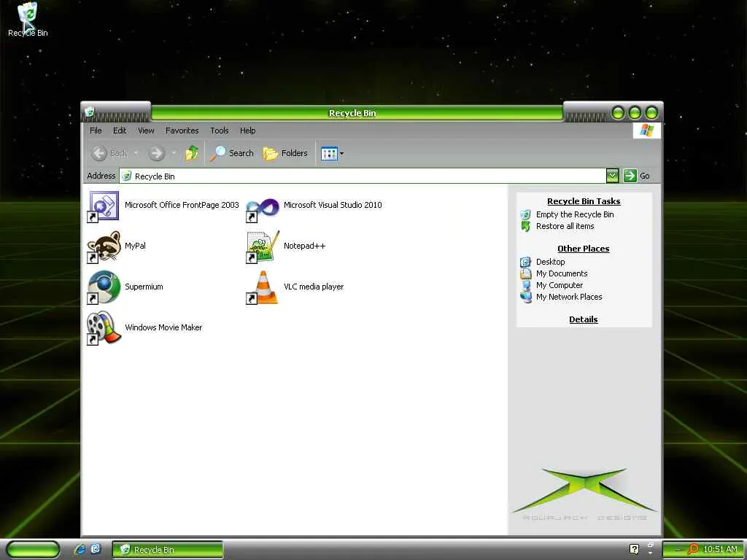747x560 pixels.
Task: Click the Recycle Bin title bar icon
Action: click(89, 112)
